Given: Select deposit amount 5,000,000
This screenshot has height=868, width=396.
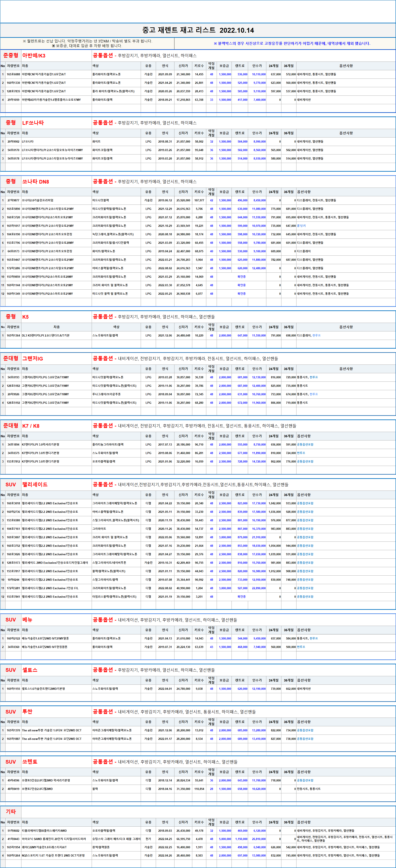Looking at the screenshot, I should [225, 839].
